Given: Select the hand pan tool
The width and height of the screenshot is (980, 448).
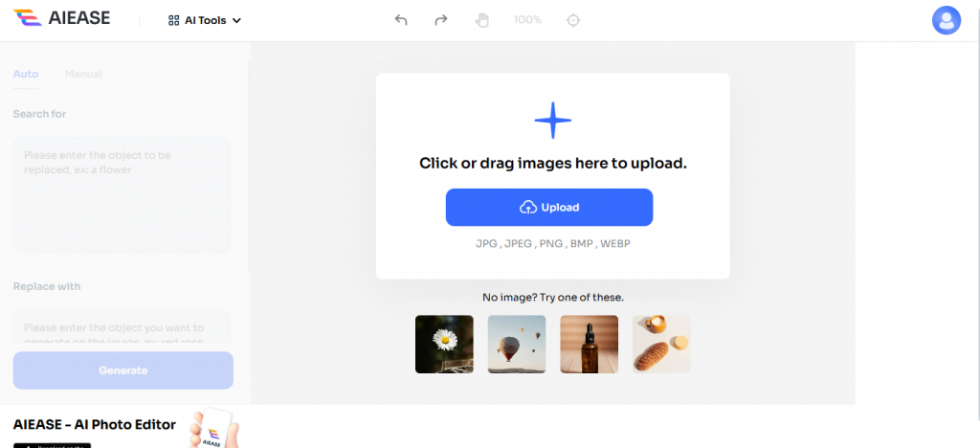Looking at the screenshot, I should 482,20.
